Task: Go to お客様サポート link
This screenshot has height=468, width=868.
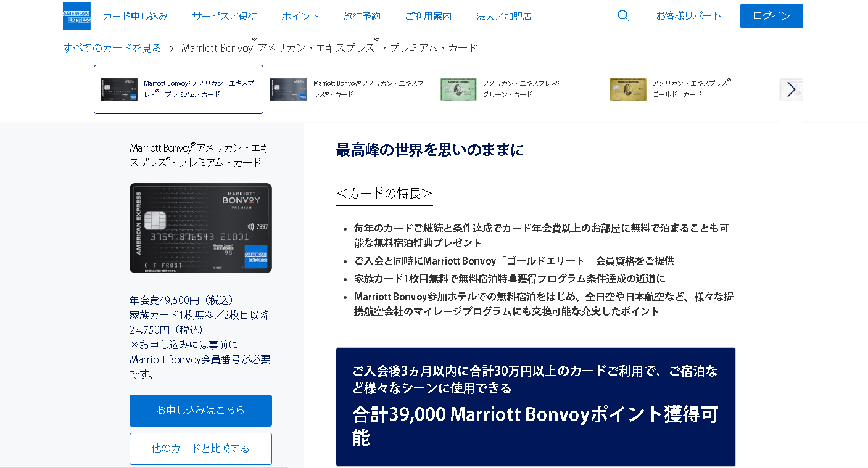Action: (x=688, y=16)
